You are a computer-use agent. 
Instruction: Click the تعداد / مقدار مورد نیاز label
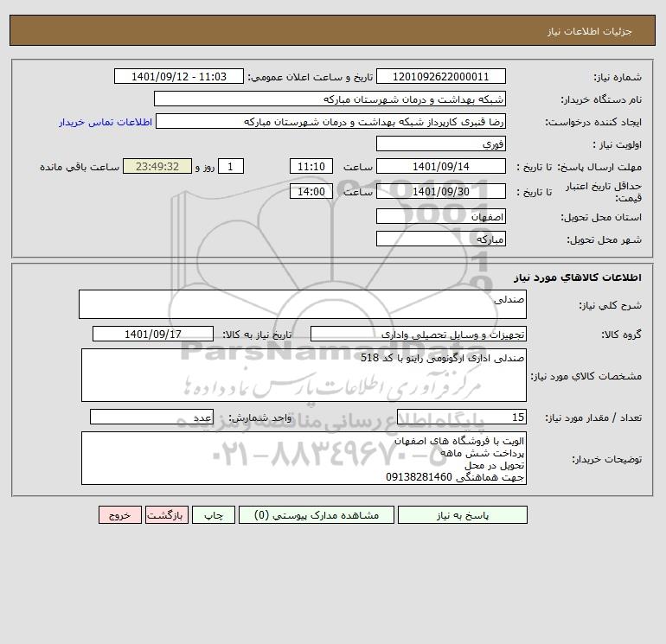click(x=593, y=418)
